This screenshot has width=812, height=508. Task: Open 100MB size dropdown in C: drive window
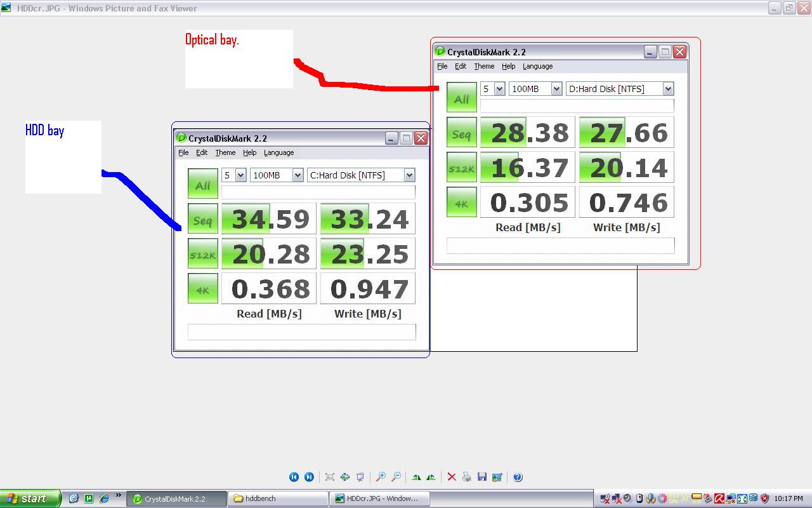pos(298,175)
